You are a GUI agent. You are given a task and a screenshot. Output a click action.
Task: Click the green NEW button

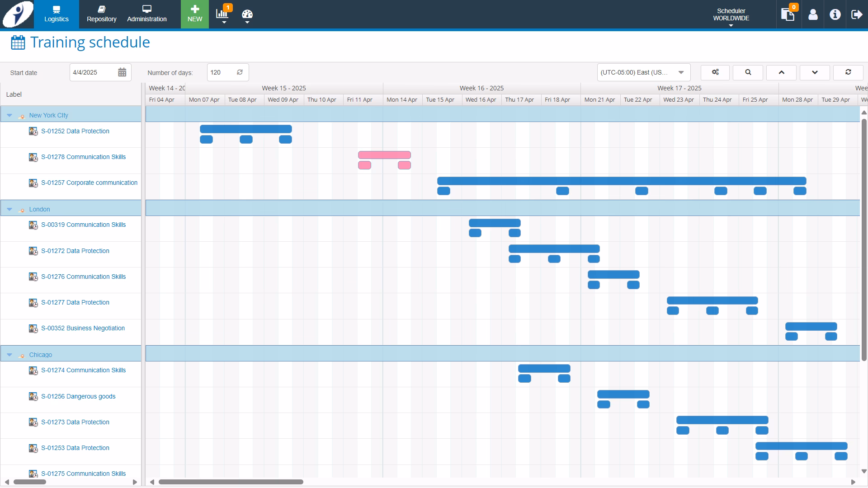point(195,14)
